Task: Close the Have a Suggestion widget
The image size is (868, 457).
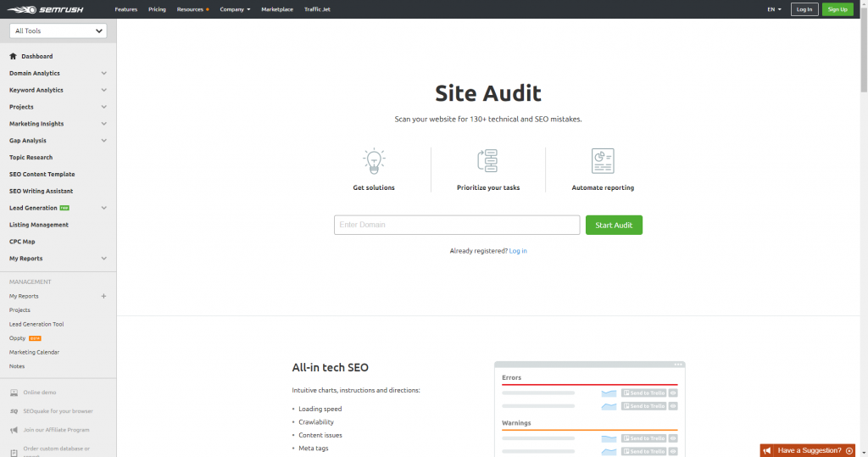Action: tap(849, 450)
